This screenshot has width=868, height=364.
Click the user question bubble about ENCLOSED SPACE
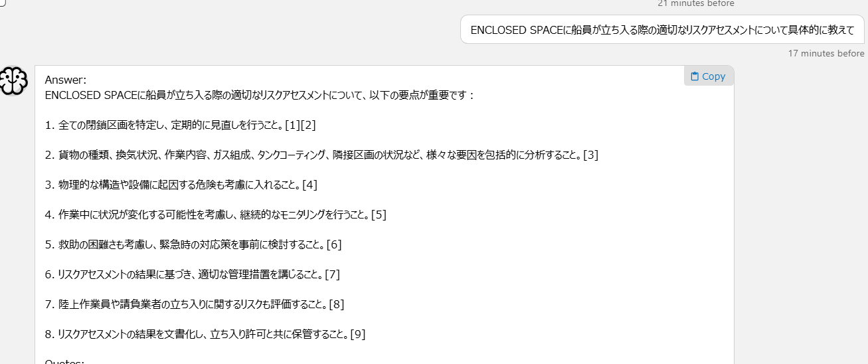[662, 30]
